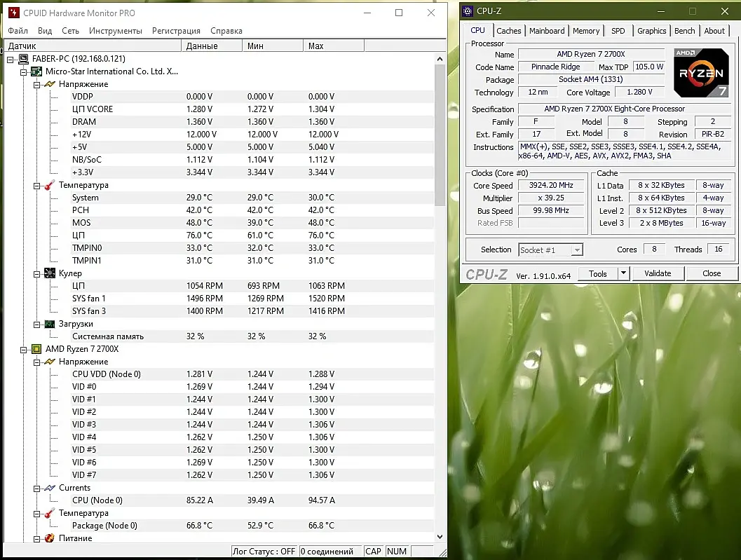This screenshot has width=741, height=560.
Task: Click the CPU-Z window title icon
Action: (x=468, y=11)
